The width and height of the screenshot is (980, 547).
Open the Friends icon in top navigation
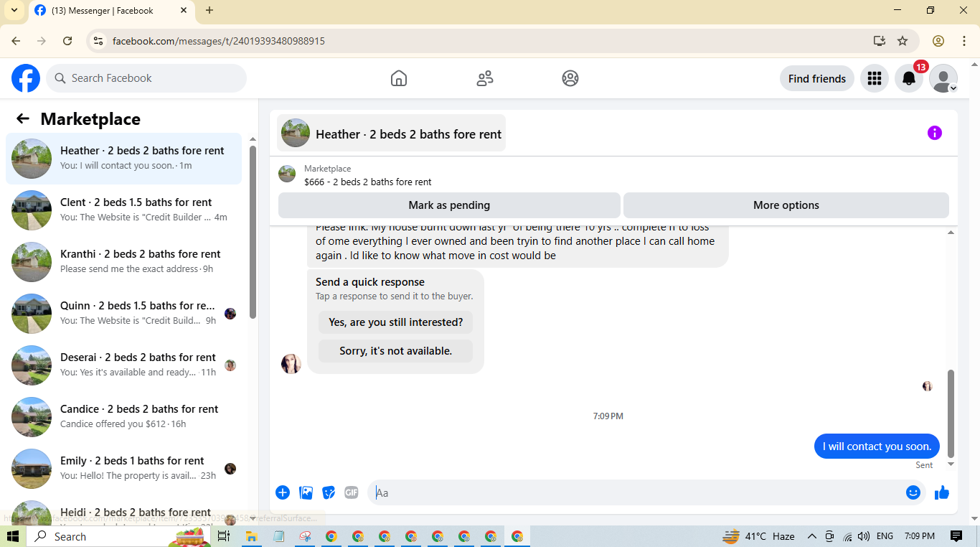coord(485,78)
